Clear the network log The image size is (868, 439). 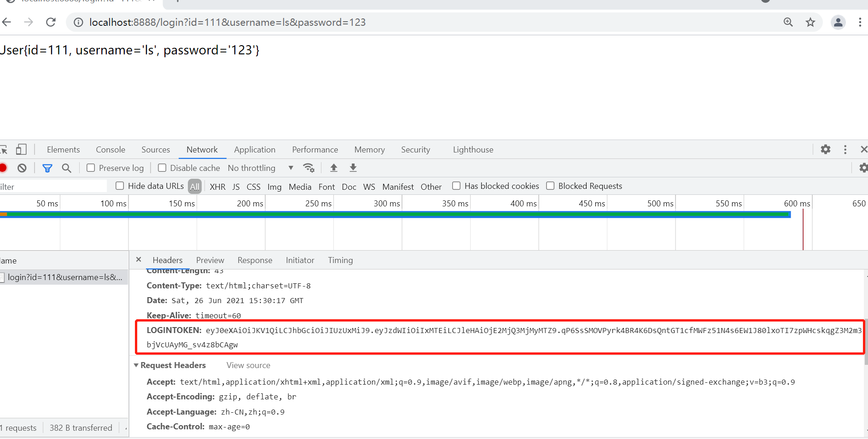(x=22, y=168)
